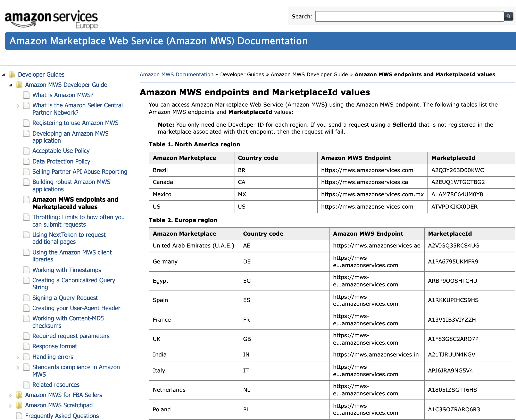Click the Brazil MarketplaceId A2Q3Y263D00KWC
This screenshot has width=516, height=420.
point(457,170)
